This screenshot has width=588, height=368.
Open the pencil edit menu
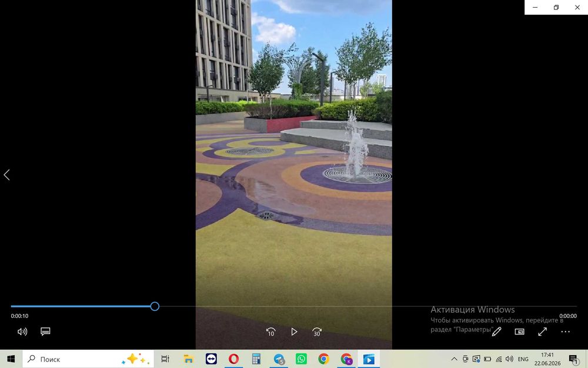497,331
